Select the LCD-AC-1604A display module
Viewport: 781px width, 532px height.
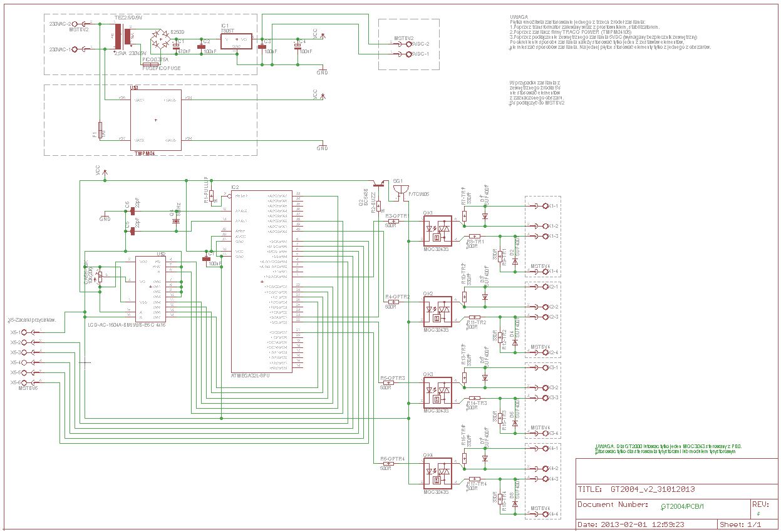[x=151, y=285]
